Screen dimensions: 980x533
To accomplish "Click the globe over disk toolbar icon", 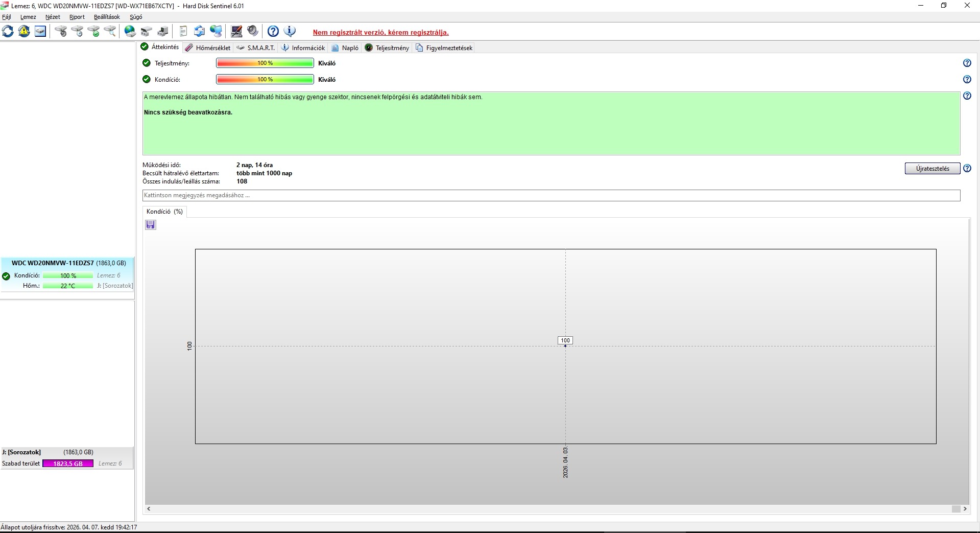I will (130, 32).
